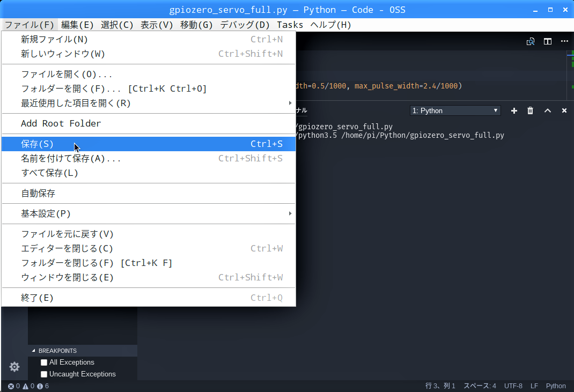The image size is (574, 392).
Task: Choose 新規ファイル(N) from the menu
Action: (148, 39)
